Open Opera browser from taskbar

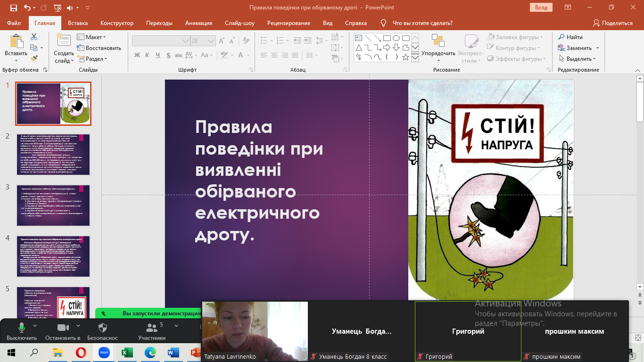coord(81,352)
